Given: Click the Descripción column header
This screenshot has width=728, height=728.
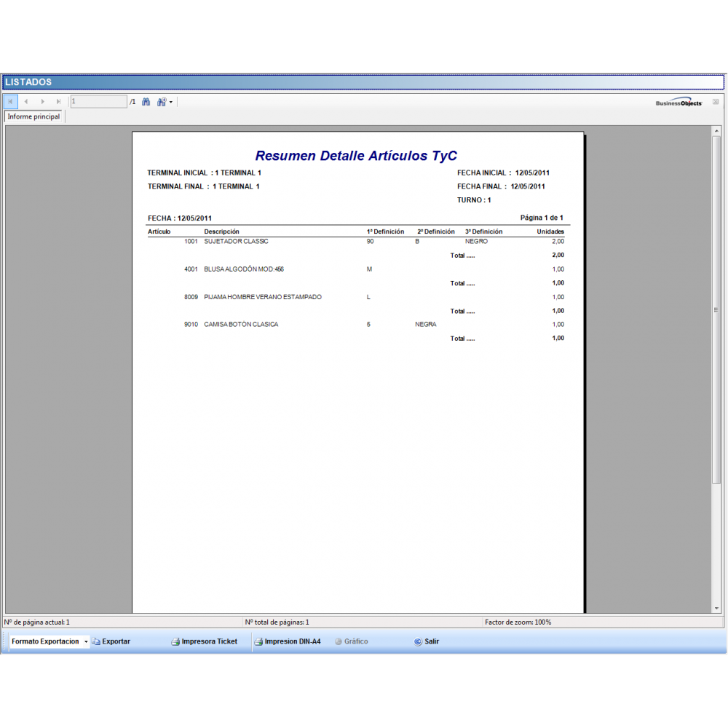Looking at the screenshot, I should tap(221, 232).
